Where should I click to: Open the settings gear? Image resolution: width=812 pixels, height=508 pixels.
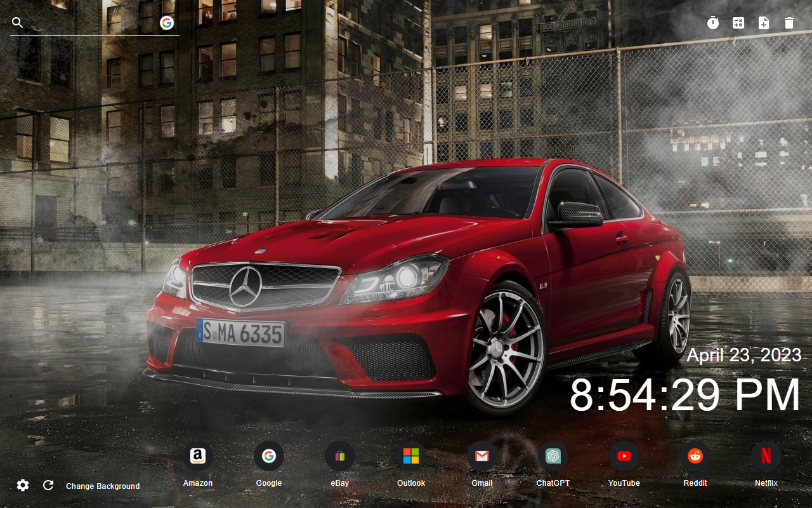[x=22, y=485]
